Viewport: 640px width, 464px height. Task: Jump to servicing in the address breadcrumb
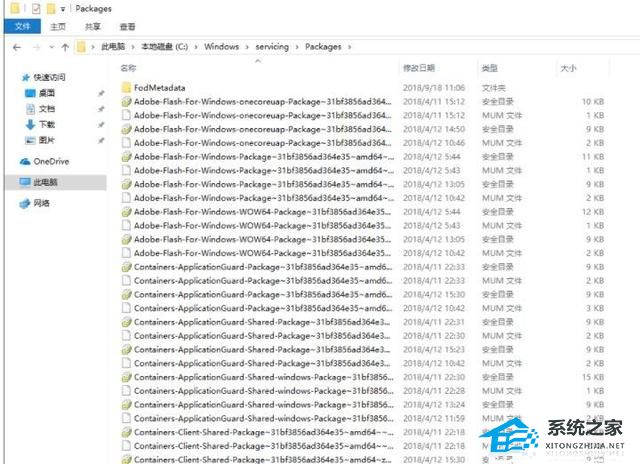click(x=272, y=47)
